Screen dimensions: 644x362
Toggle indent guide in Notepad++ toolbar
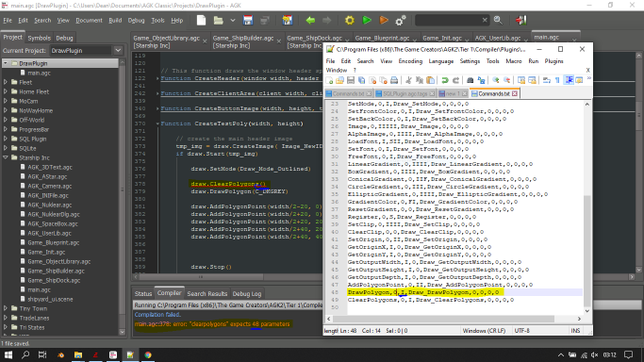[569, 80]
